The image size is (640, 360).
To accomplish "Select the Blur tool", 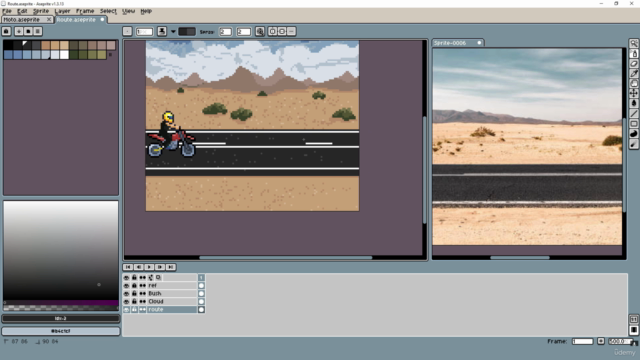I will pyautogui.click(x=633, y=144).
